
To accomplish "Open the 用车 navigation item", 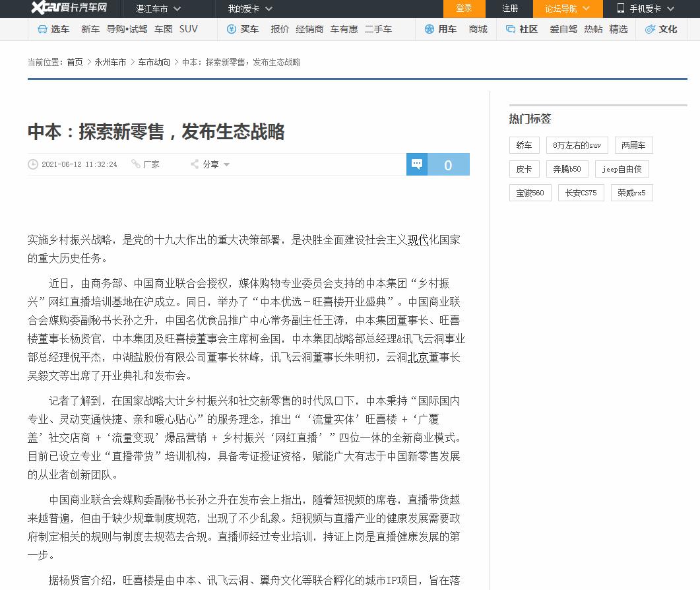I will 447,29.
